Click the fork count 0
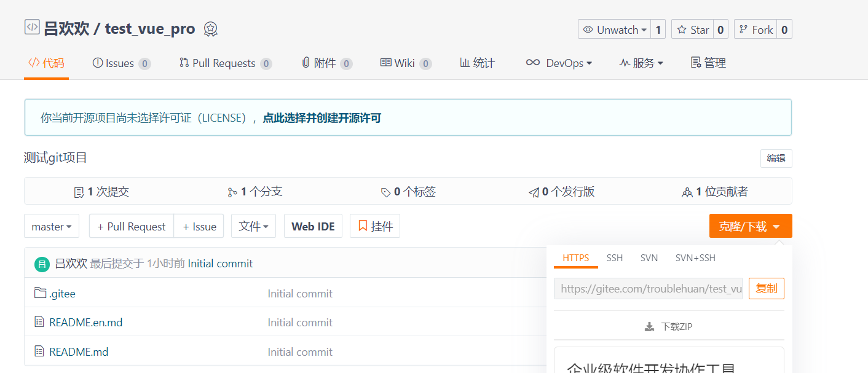 tap(784, 29)
